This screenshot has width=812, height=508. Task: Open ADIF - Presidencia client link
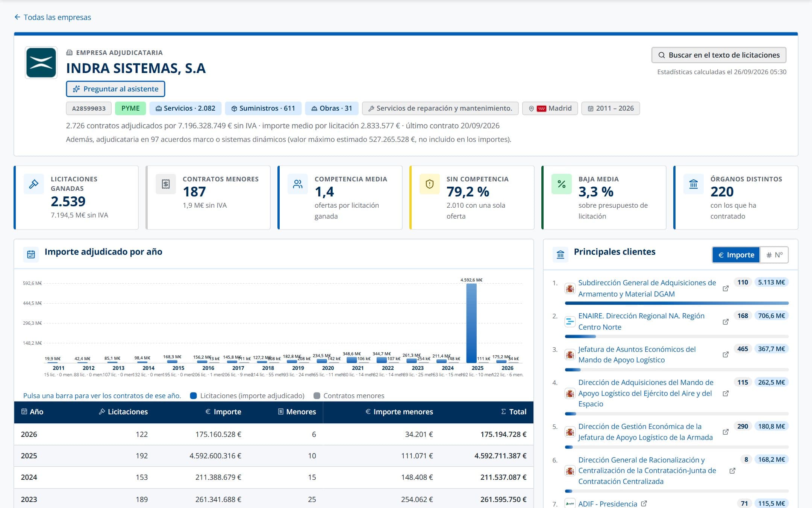tap(607, 503)
